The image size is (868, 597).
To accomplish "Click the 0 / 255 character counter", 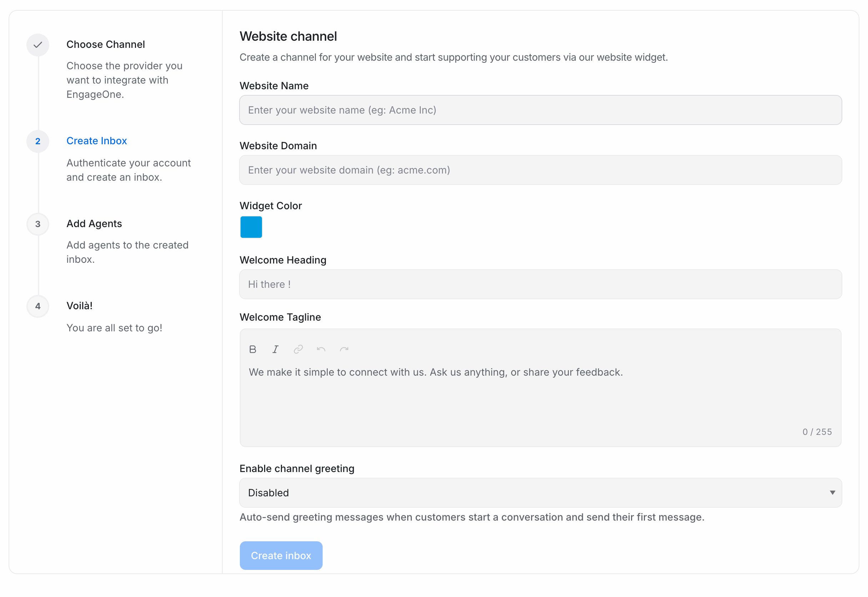I will tap(817, 432).
